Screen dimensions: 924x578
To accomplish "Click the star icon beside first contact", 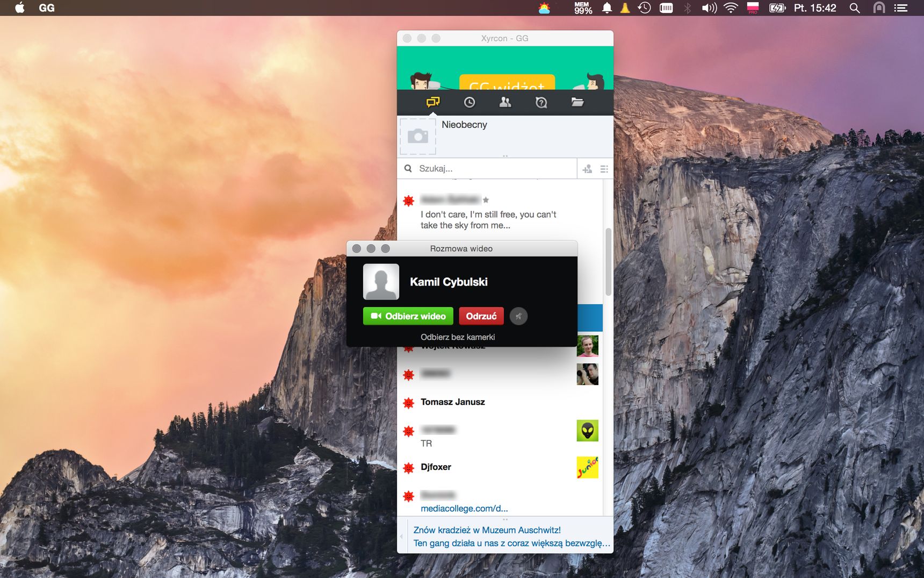I will coord(486,200).
